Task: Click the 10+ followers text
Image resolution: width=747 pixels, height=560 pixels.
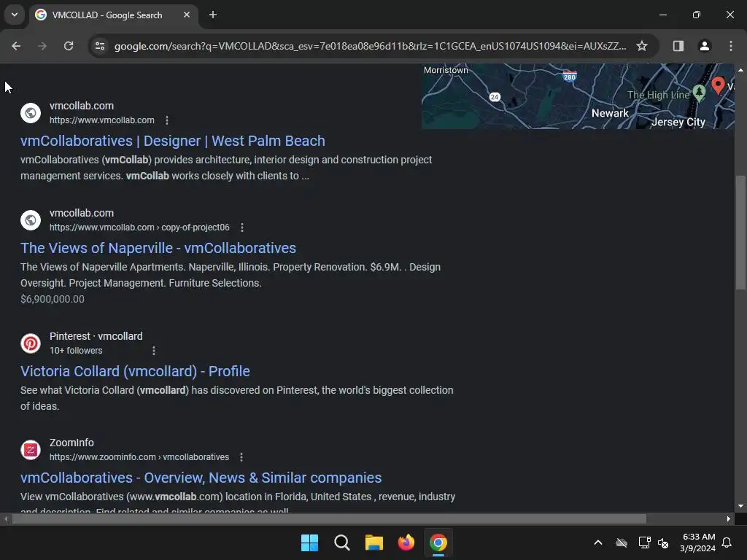Action: click(x=76, y=351)
